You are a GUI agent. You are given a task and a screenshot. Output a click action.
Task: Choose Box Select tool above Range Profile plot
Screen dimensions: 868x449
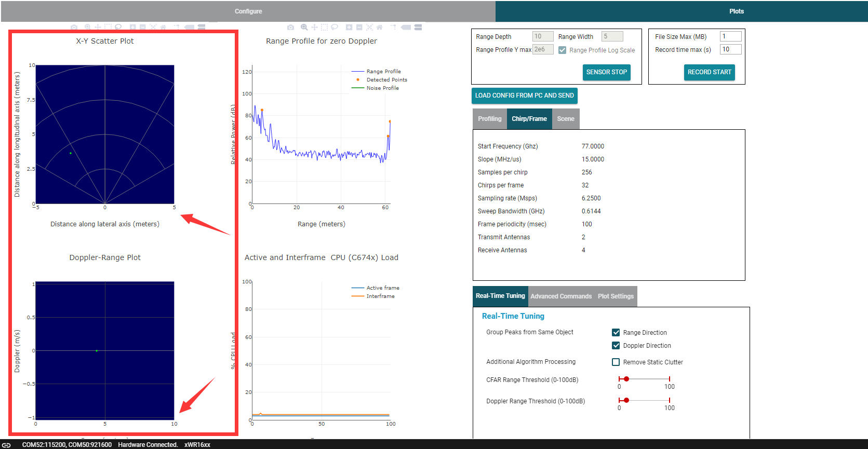click(324, 27)
